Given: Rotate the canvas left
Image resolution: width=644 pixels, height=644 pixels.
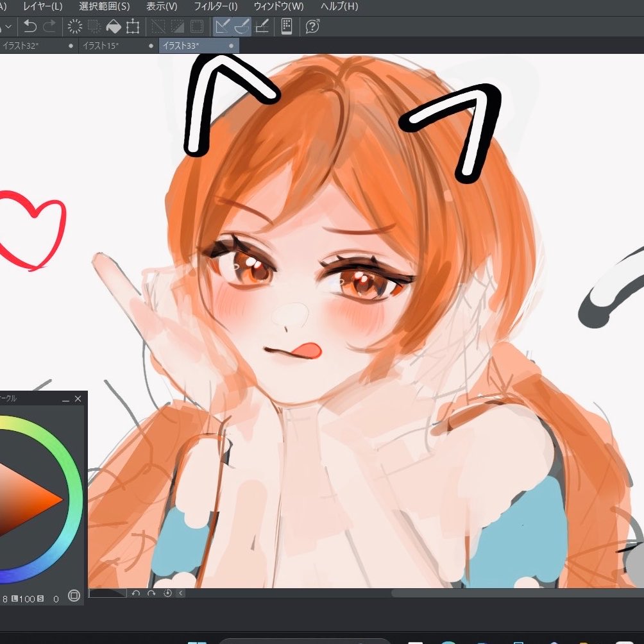Looking at the screenshot, I should click(x=136, y=593).
